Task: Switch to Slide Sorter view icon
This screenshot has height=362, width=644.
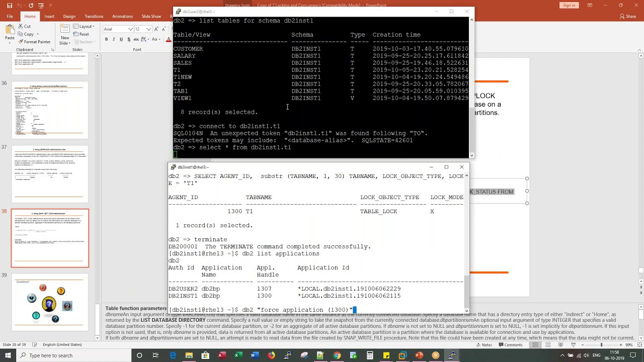Action: 547,345
